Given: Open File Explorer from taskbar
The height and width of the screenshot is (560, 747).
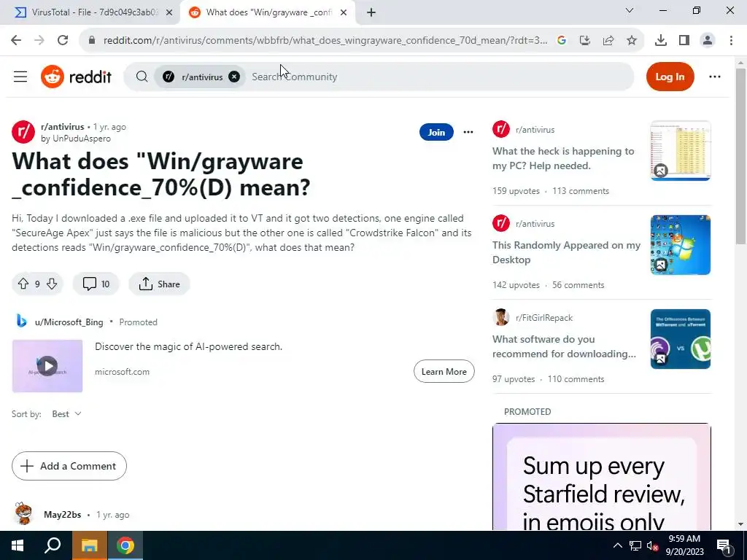Looking at the screenshot, I should 89,545.
